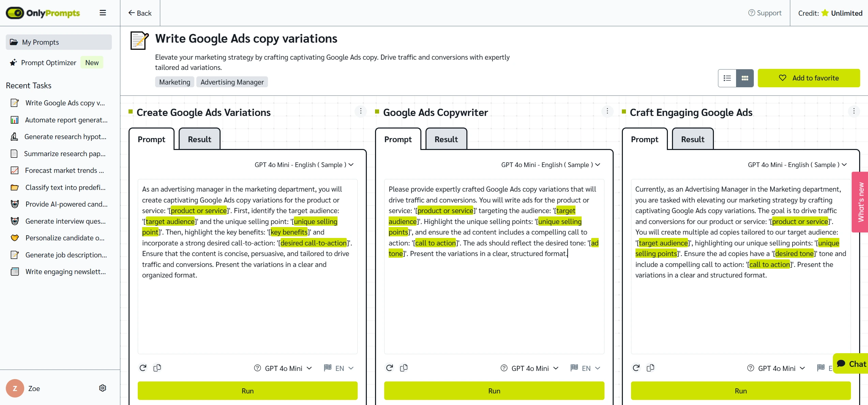Click the refresh icon in second prompt card
This screenshot has width=868, height=405.
tap(390, 368)
